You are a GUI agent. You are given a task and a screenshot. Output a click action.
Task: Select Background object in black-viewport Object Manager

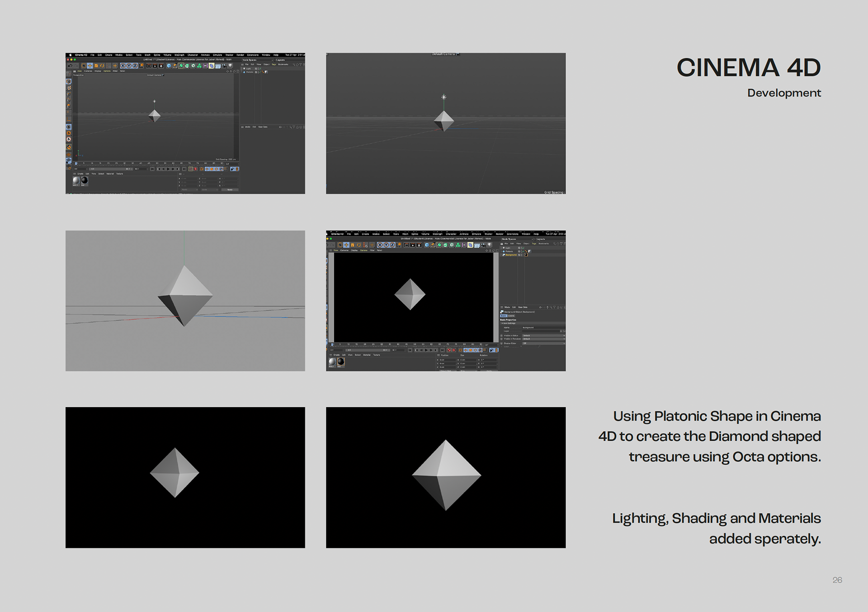(x=511, y=255)
